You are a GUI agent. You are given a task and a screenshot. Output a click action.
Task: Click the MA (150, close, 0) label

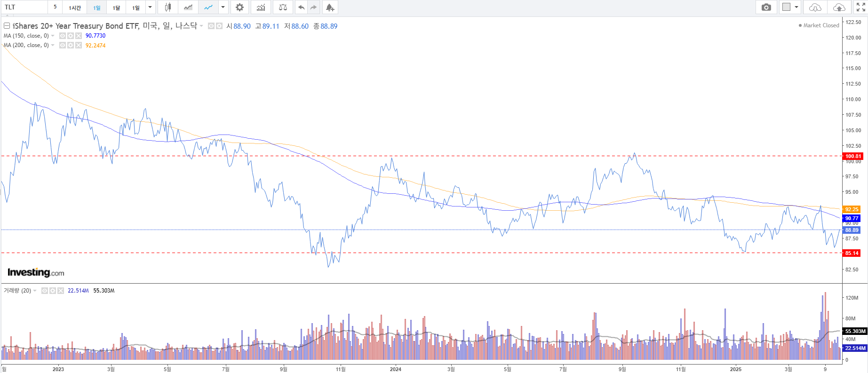[26, 36]
